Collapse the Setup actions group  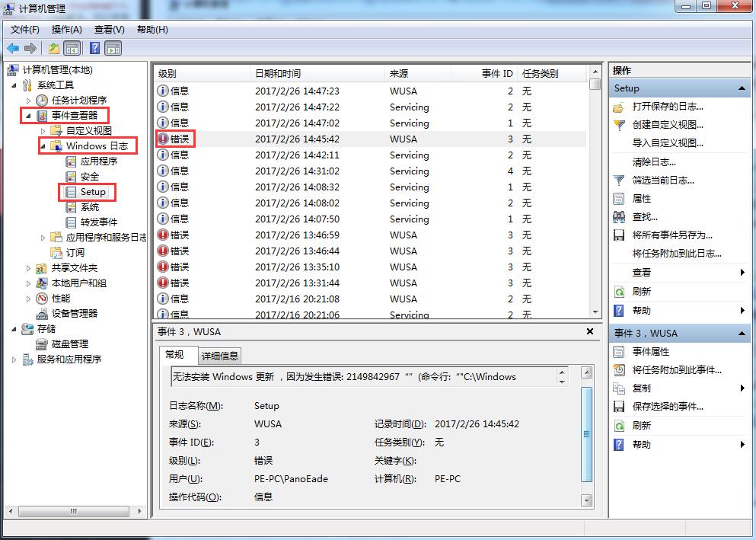click(742, 88)
